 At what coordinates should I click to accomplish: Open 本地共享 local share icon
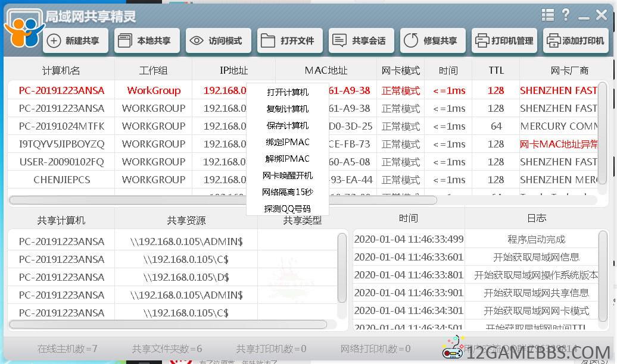point(124,41)
